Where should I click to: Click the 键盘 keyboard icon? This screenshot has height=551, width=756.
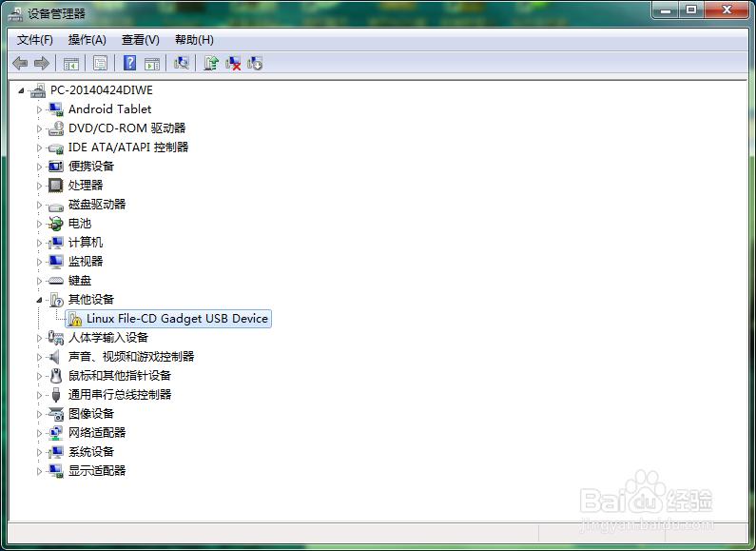56,281
